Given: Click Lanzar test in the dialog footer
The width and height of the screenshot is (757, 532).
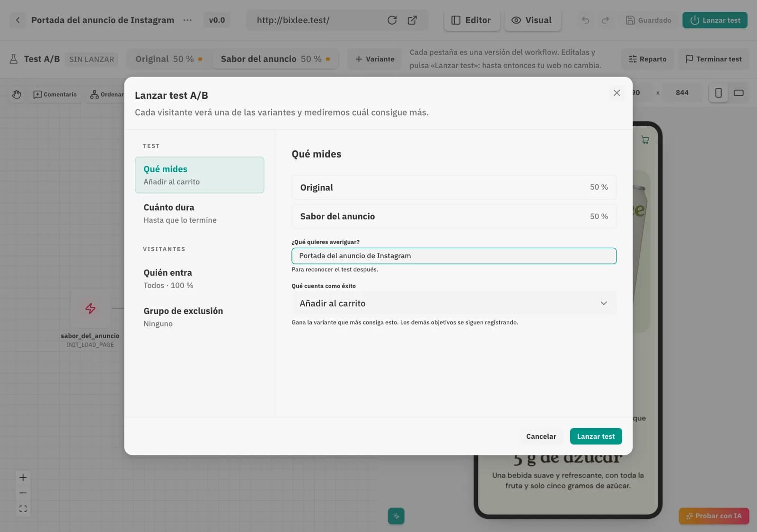Looking at the screenshot, I should point(596,436).
